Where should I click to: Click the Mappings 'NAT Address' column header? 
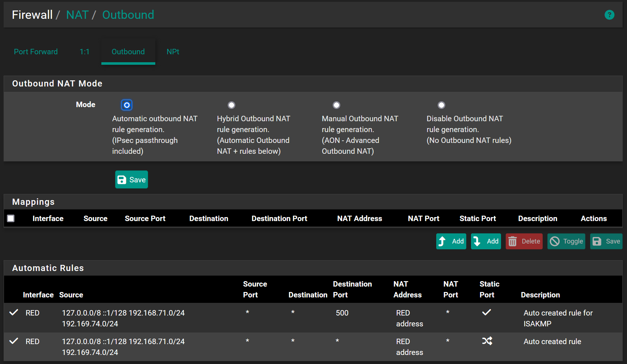coord(359,219)
